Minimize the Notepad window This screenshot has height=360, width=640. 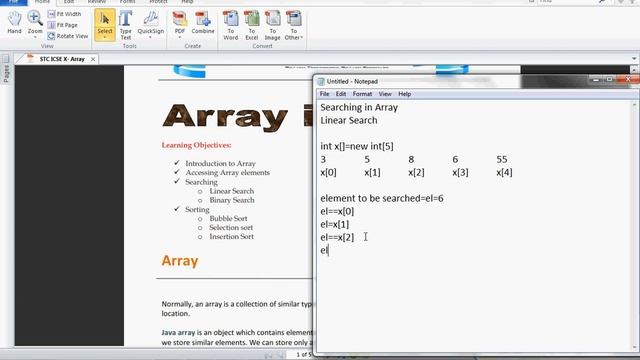tap(596, 80)
